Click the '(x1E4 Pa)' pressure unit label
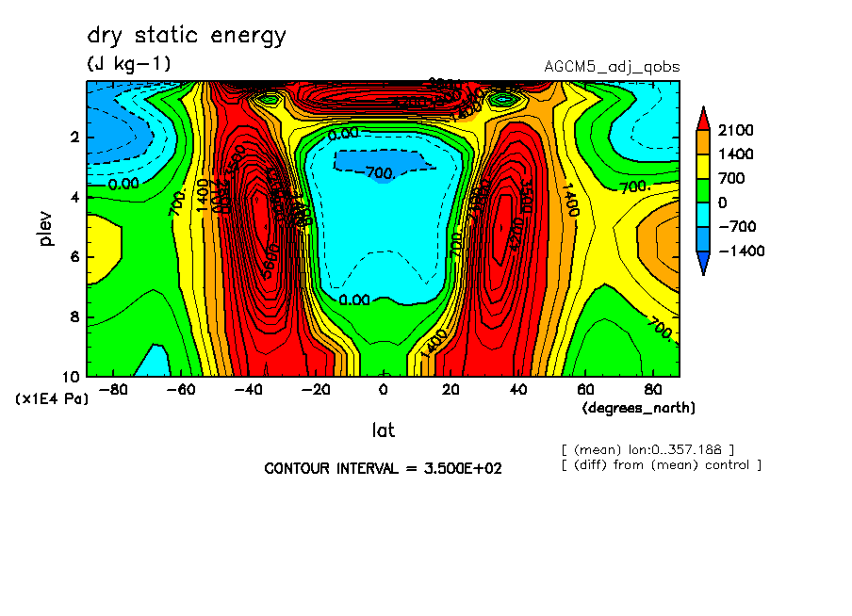This screenshot has width=852, height=616. click(x=52, y=399)
